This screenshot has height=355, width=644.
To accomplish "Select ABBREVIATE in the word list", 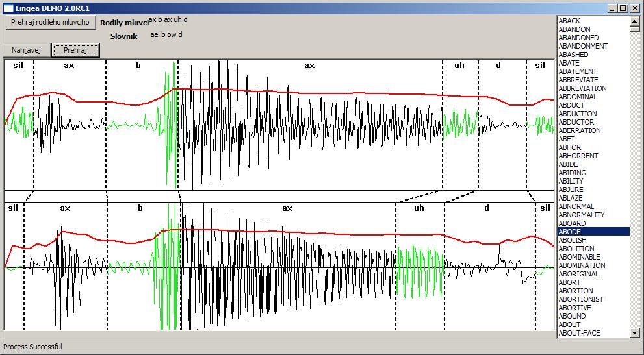I will click(593, 80).
